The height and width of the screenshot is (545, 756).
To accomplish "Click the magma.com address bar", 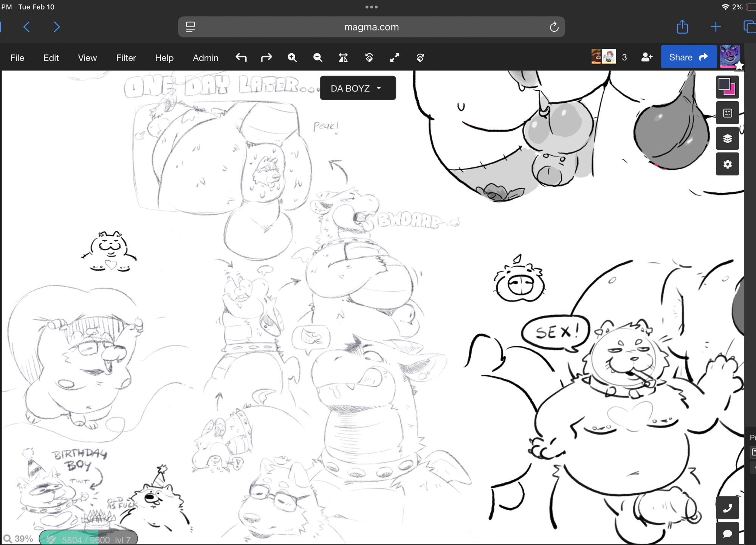I will pos(371,27).
